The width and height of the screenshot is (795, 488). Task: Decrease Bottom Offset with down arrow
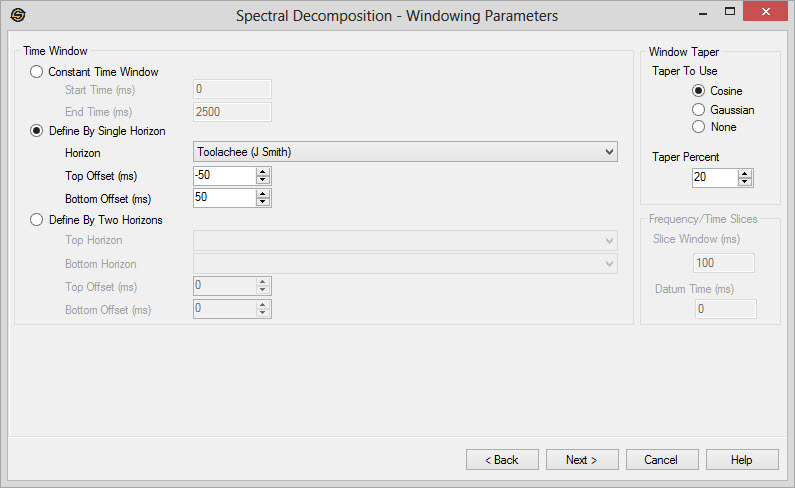pyautogui.click(x=263, y=202)
